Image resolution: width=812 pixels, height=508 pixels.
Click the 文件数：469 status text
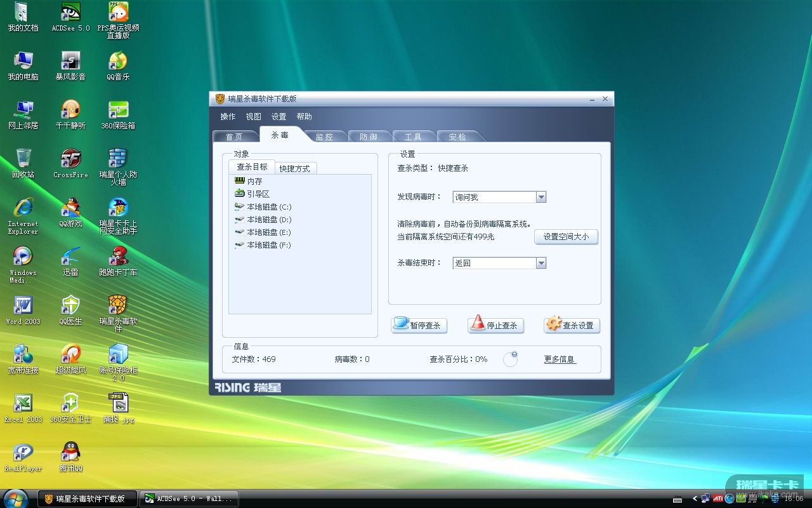point(254,359)
